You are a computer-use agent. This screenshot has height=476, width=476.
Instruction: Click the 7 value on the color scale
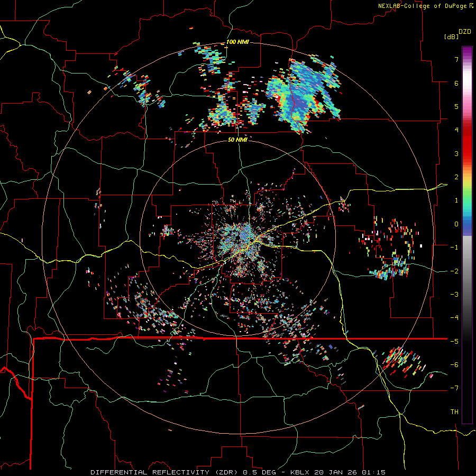tap(456, 59)
